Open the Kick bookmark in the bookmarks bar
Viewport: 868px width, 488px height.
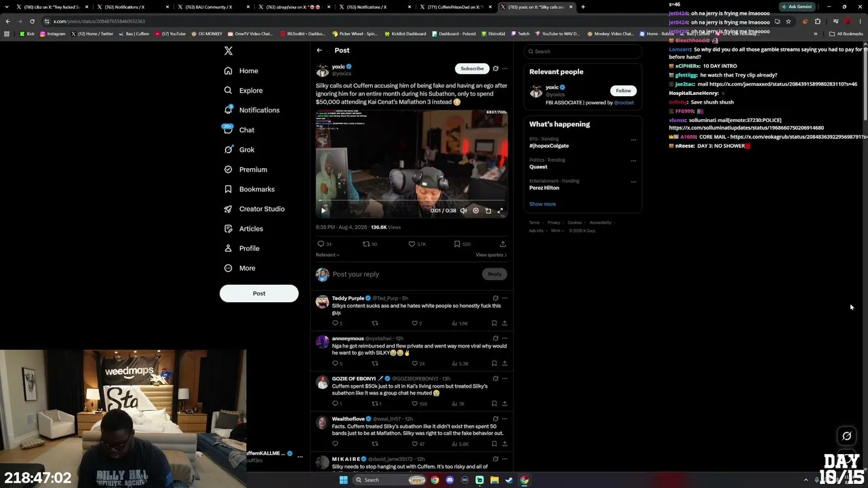coord(27,33)
